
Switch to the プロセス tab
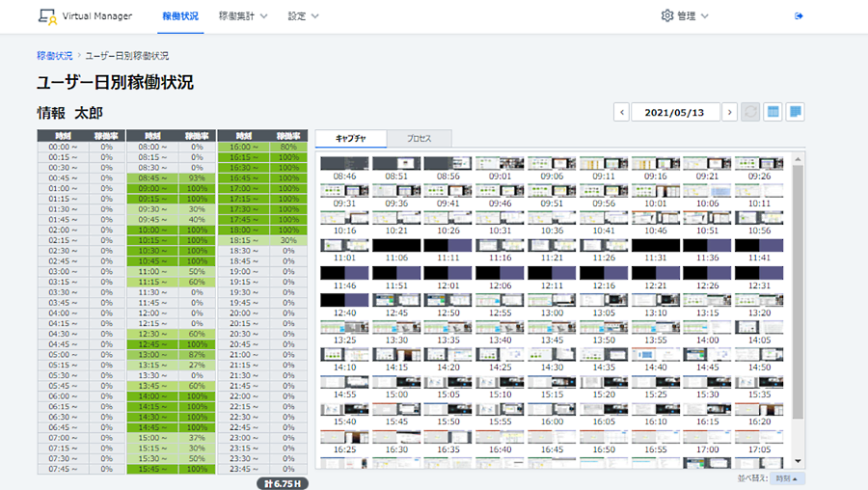[x=418, y=139]
